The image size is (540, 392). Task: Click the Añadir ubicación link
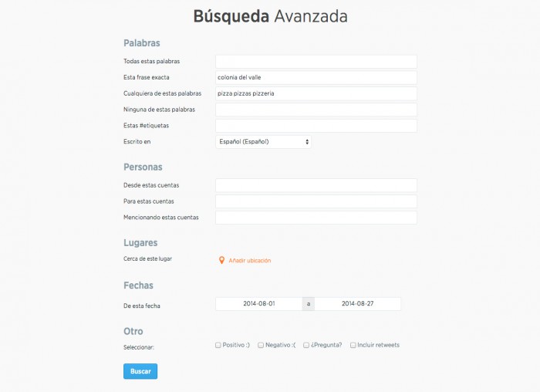pyautogui.click(x=249, y=261)
